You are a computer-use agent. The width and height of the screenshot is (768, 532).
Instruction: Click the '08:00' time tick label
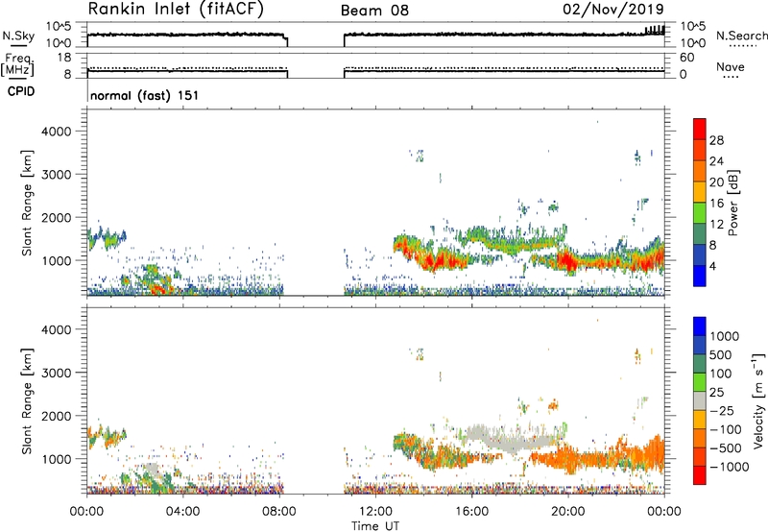tap(279, 512)
